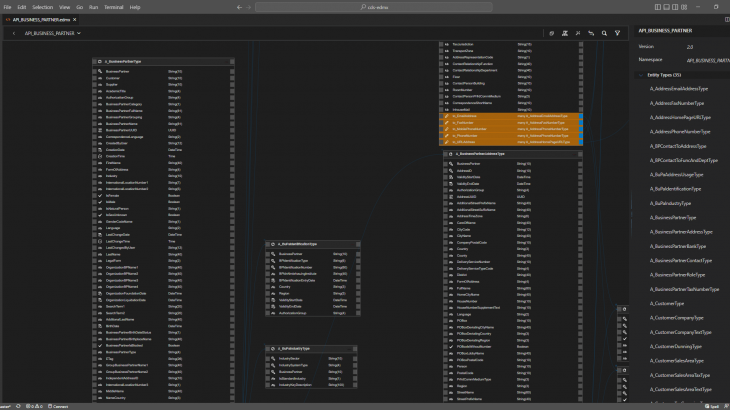
Task: Select A_BuPaIndustryType in the entity list
Action: tap(670, 203)
